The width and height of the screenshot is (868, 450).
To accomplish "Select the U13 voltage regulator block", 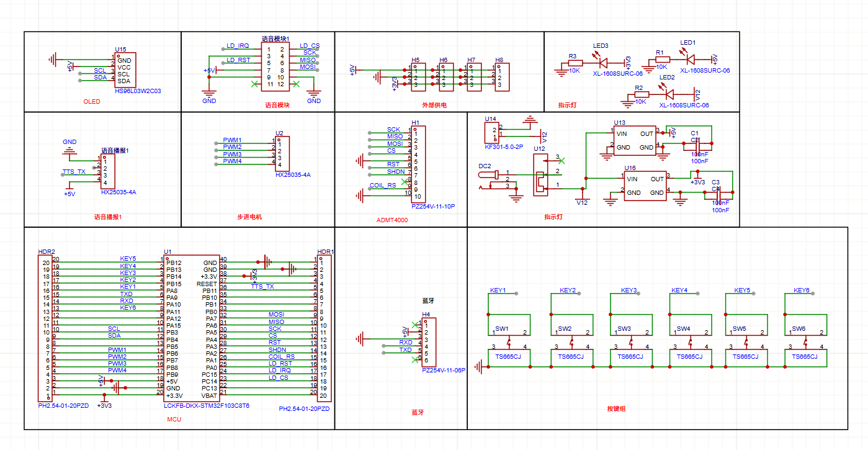I will tap(635, 141).
